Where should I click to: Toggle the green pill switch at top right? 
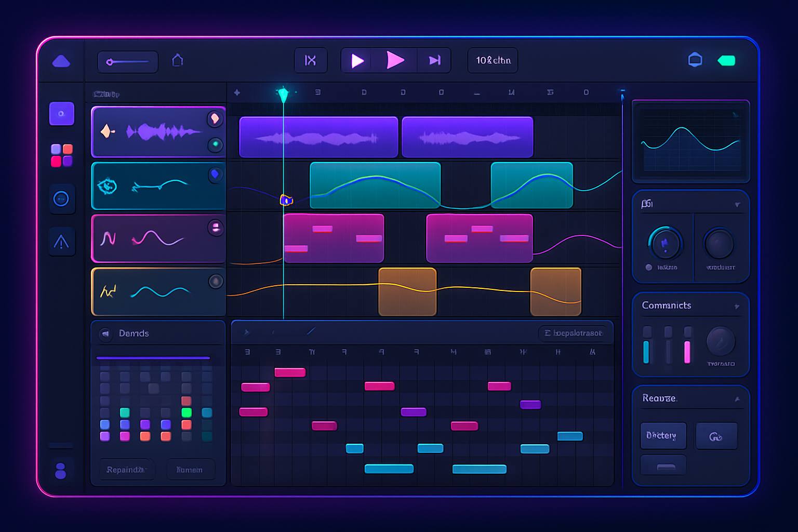click(726, 61)
